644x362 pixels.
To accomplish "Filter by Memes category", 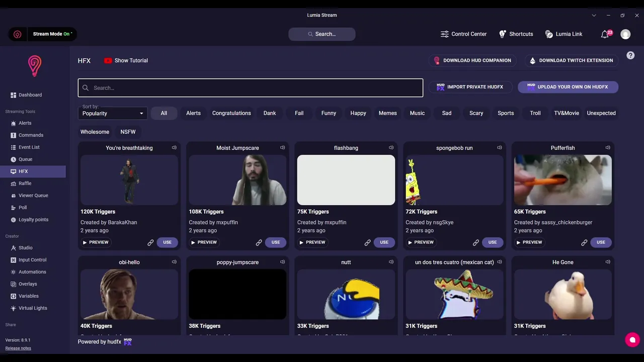I will point(388,113).
